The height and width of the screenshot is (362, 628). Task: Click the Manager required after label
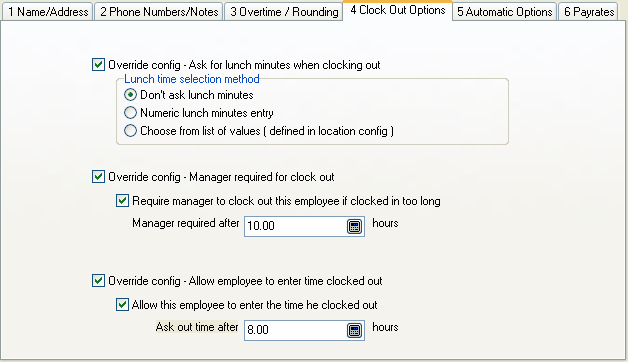tap(185, 223)
